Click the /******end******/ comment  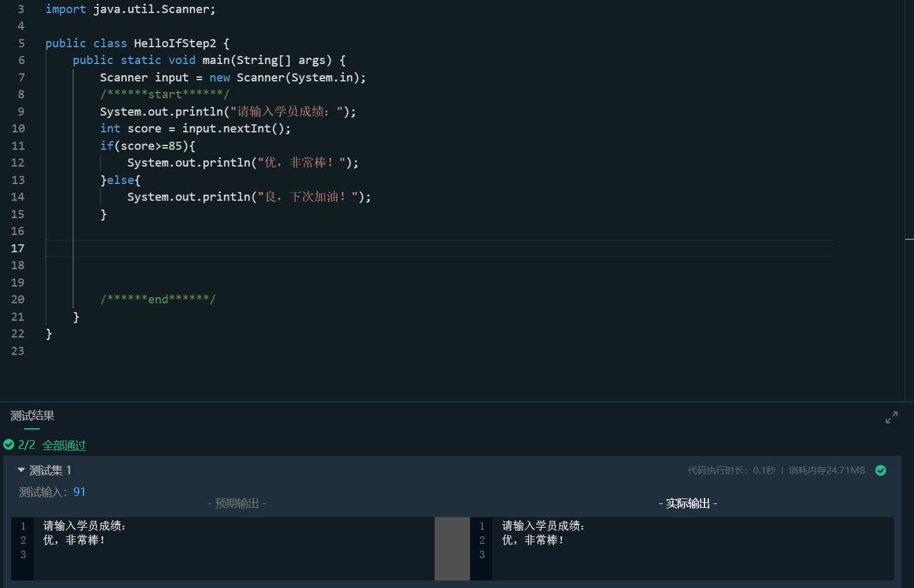click(x=158, y=300)
